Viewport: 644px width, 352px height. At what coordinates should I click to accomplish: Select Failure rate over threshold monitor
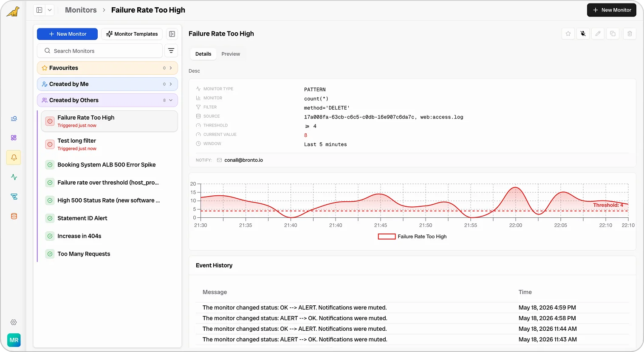pos(109,183)
